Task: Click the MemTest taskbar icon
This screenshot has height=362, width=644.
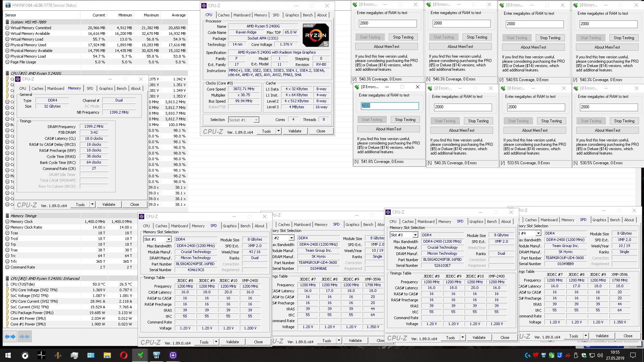Action: coord(140,355)
